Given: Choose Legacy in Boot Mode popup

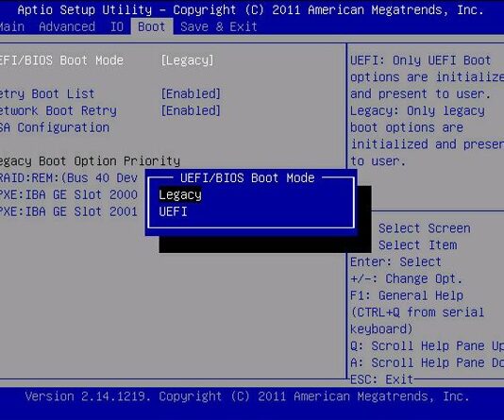Looking at the screenshot, I should (x=180, y=194).
